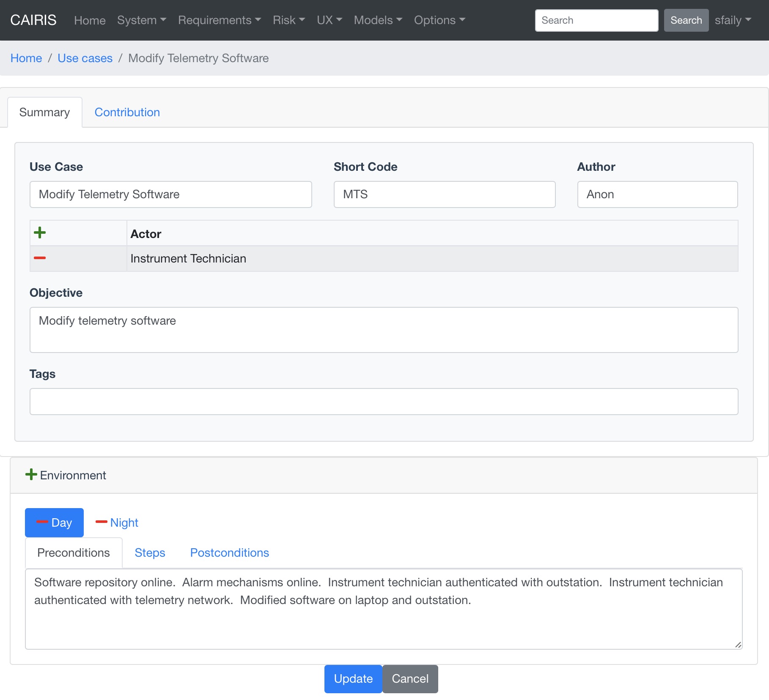Open the Options dropdown
This screenshot has height=700, width=769.
439,20
